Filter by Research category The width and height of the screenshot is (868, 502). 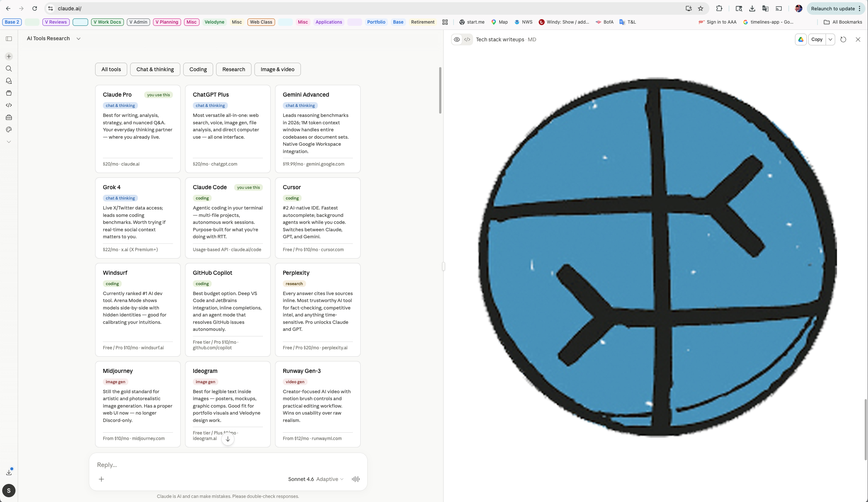(x=233, y=69)
